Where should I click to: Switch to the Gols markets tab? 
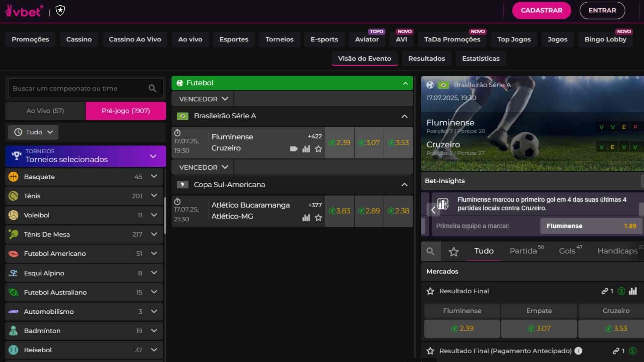click(x=567, y=251)
